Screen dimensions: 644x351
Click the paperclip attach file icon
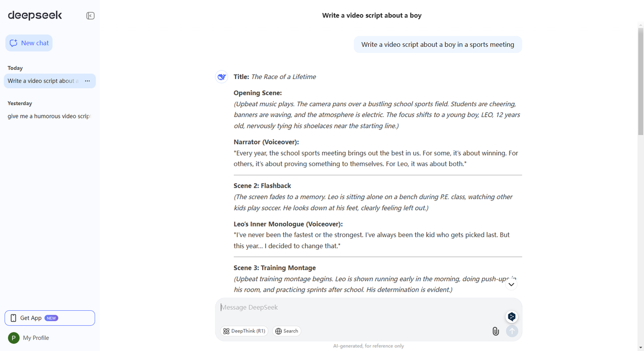(x=496, y=331)
